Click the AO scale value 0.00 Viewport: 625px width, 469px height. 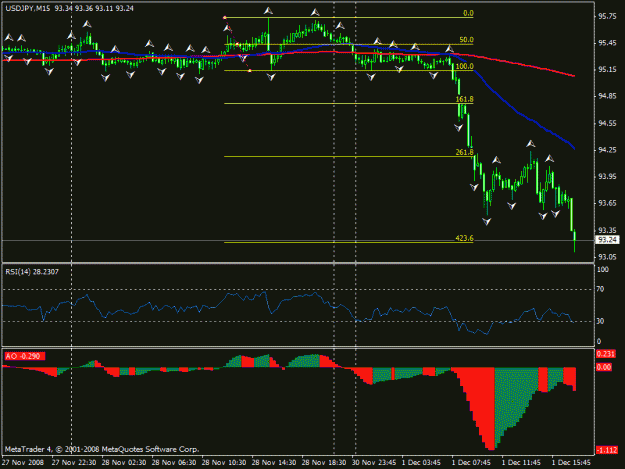(x=604, y=367)
